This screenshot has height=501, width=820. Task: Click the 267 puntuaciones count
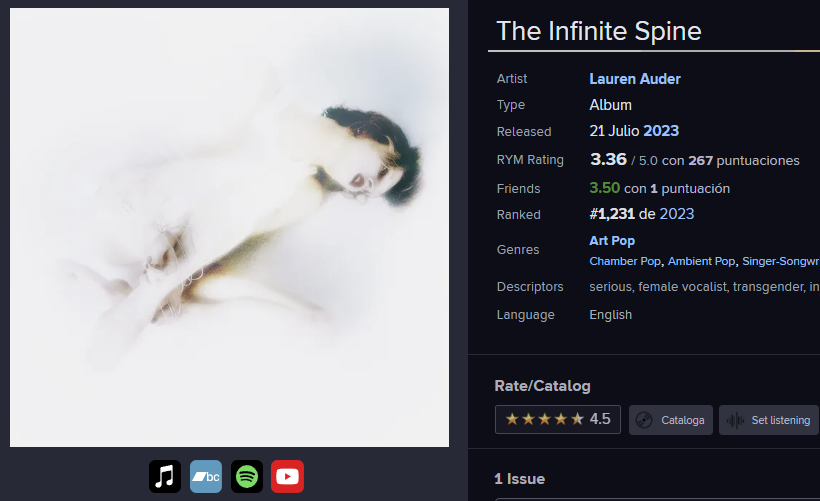(x=744, y=161)
